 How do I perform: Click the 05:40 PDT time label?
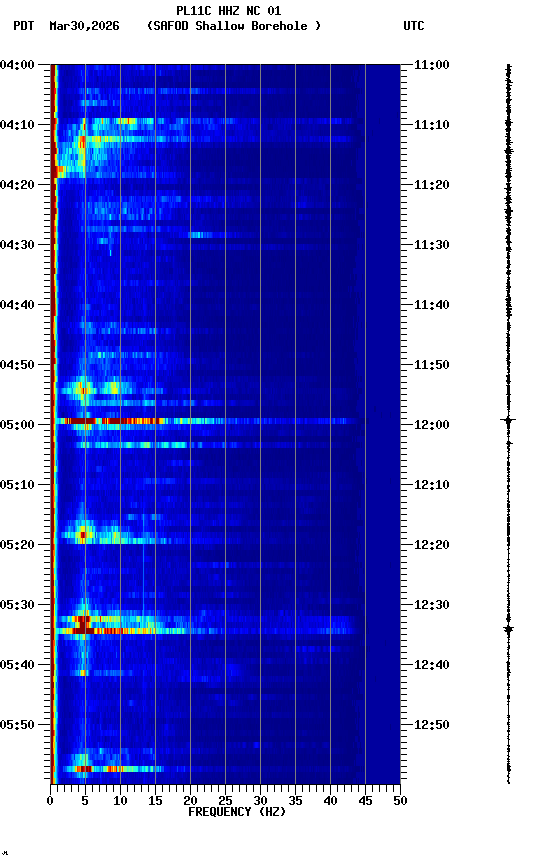[17, 666]
